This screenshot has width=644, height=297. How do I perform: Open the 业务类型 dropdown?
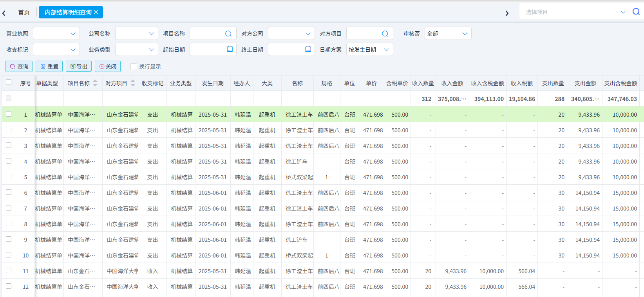point(137,50)
